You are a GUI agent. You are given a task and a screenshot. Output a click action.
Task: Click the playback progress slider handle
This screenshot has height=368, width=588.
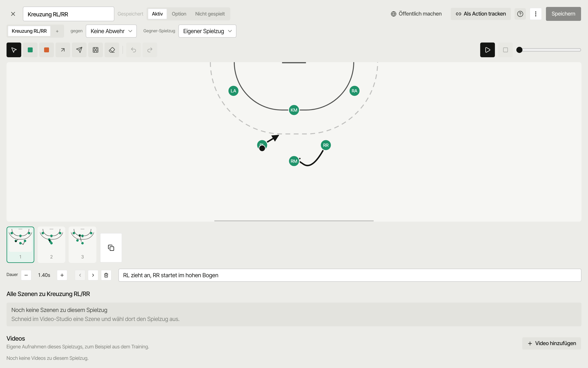[519, 50]
